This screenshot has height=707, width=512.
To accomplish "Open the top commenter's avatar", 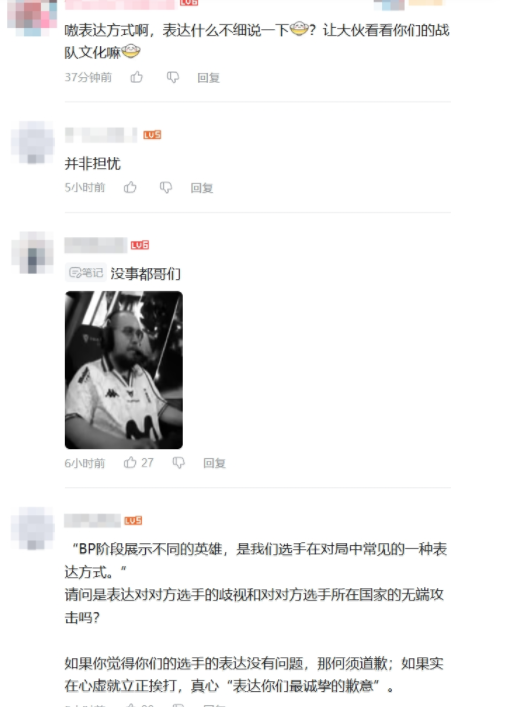I will click(32, 17).
